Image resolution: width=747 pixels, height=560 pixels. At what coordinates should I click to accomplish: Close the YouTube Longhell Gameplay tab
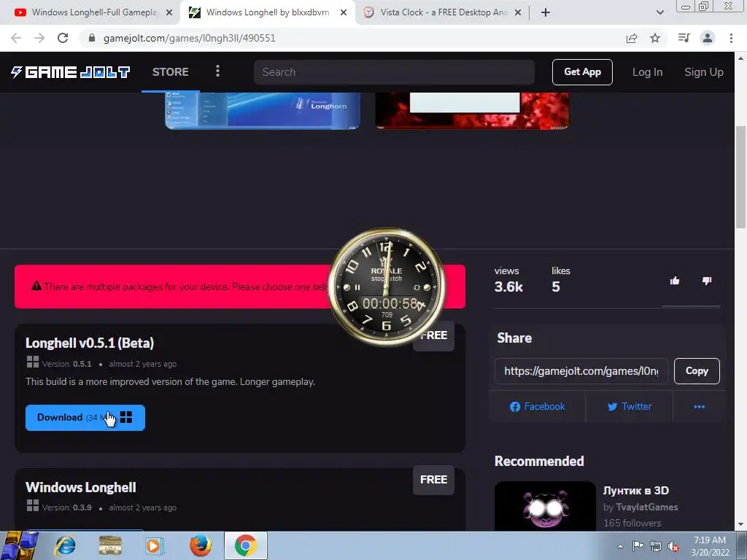(x=169, y=13)
